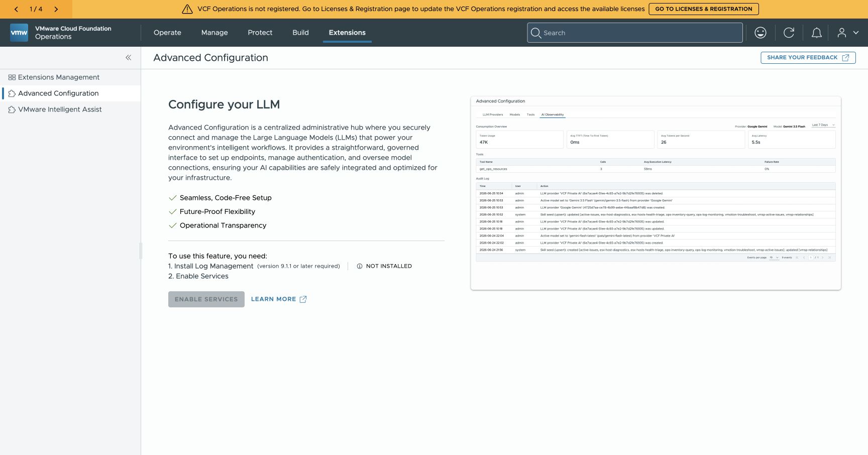Screen dimensions: 868x455
Task: Click the info icon beside NOT INSTALLED
Action: 360,266
